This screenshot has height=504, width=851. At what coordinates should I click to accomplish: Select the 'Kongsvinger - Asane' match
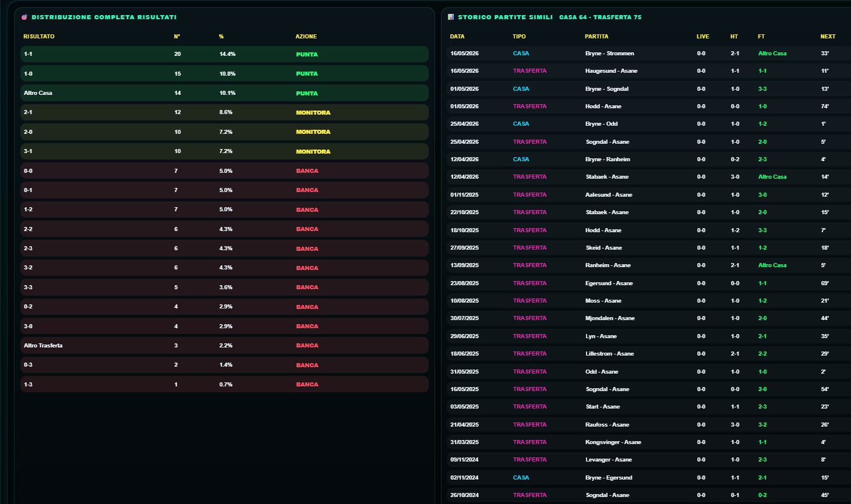[x=613, y=442]
